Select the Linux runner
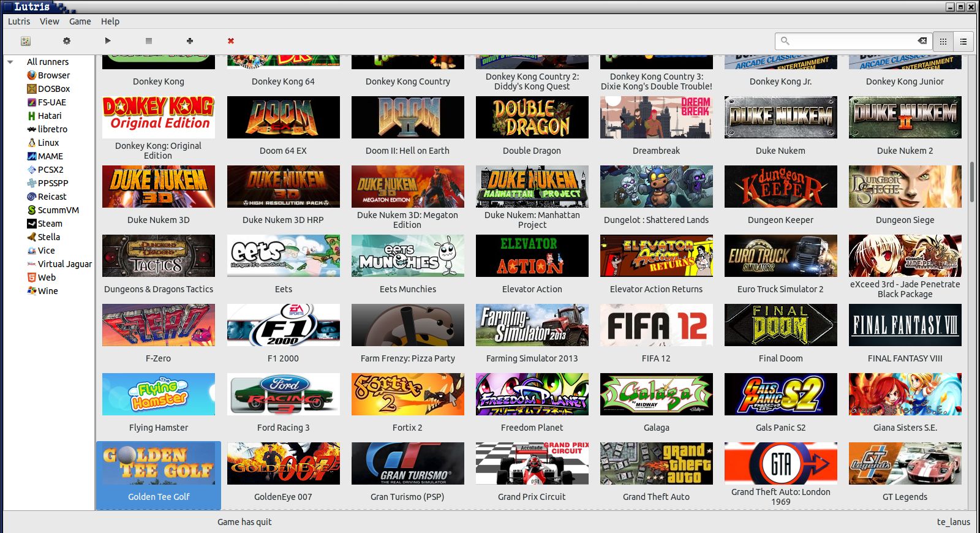The image size is (980, 533). (x=43, y=143)
